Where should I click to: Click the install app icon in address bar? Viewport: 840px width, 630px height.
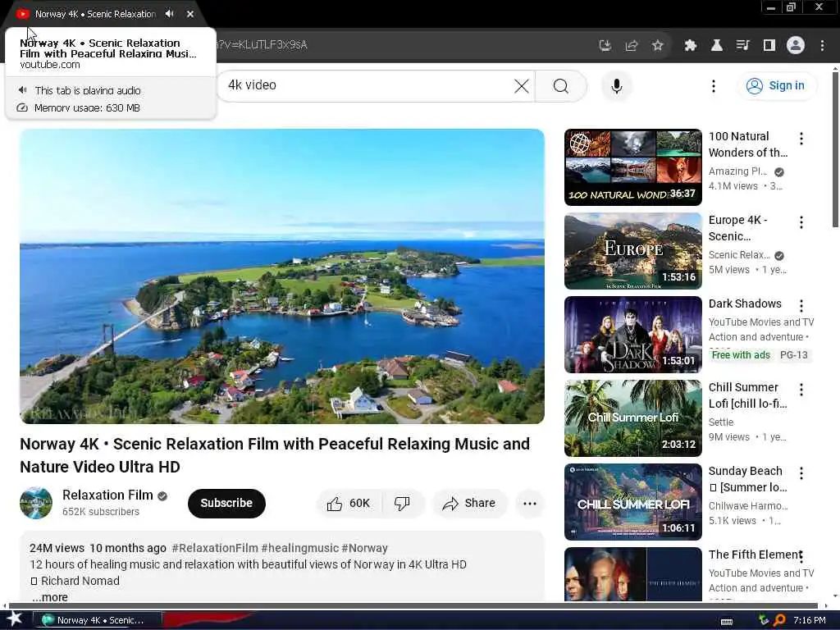click(x=605, y=46)
